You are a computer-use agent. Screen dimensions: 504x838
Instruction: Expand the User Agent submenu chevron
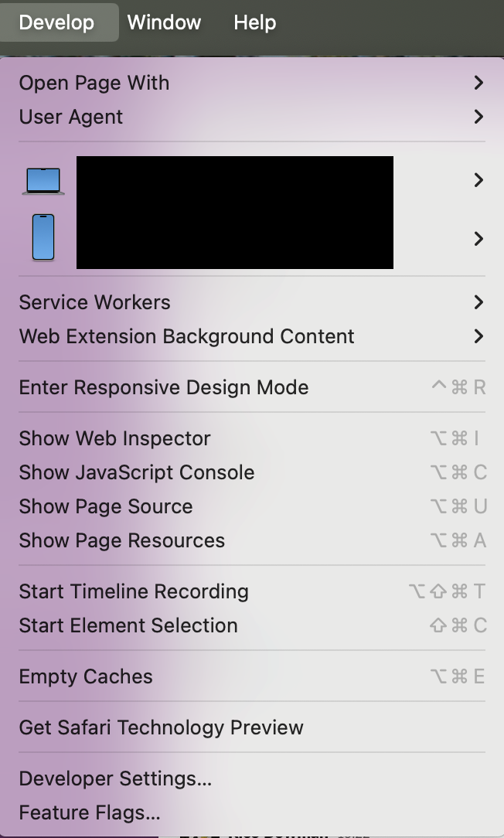point(478,117)
